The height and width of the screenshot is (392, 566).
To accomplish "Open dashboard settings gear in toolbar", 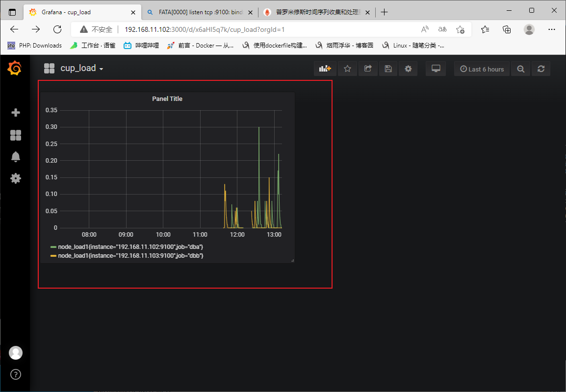I will point(408,69).
